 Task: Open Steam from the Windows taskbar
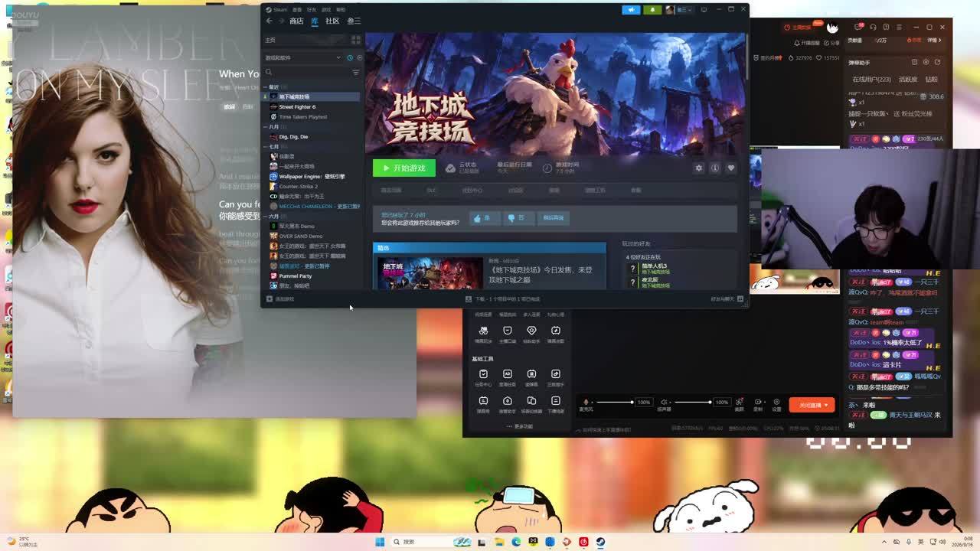coord(600,542)
